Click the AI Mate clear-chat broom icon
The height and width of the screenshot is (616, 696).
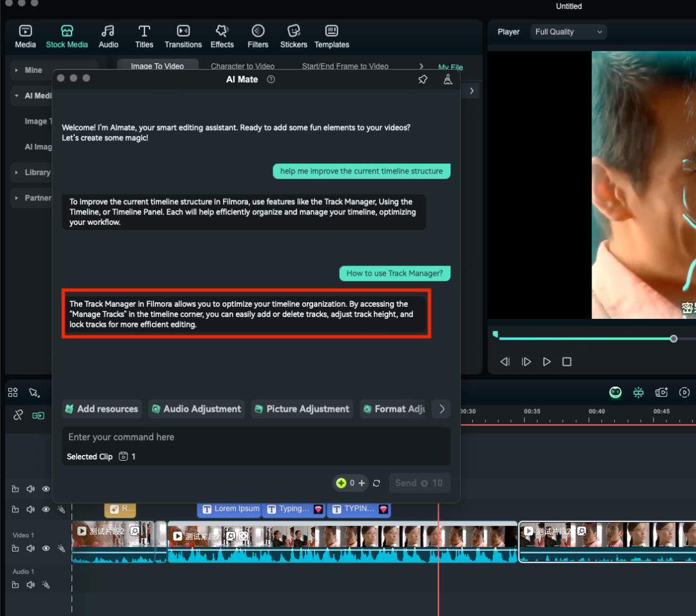click(x=447, y=79)
